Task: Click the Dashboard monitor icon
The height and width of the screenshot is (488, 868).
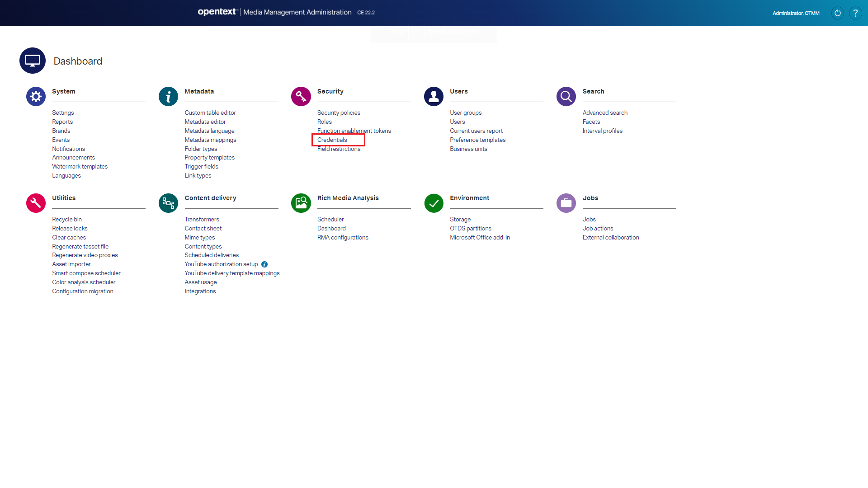Action: [32, 60]
